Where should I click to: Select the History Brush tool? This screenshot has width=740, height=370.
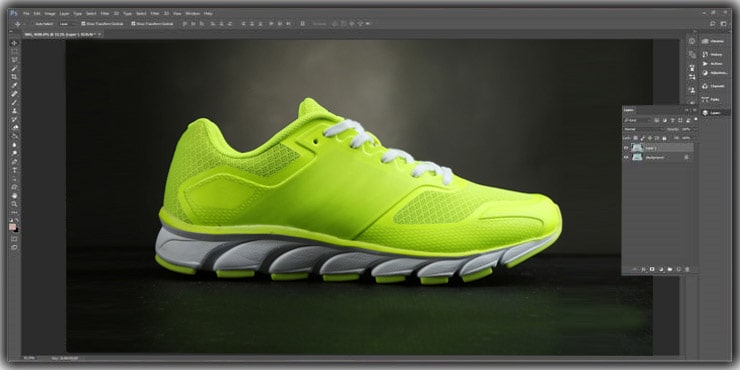coord(14,119)
